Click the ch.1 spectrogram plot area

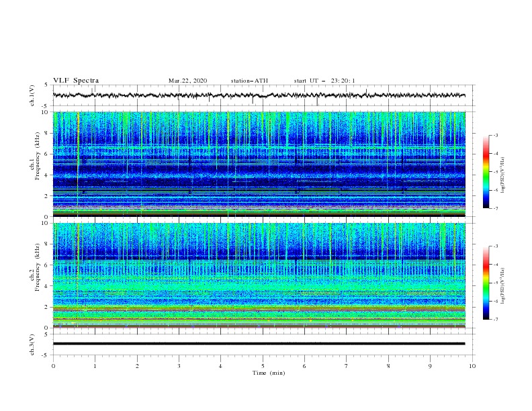click(259, 164)
